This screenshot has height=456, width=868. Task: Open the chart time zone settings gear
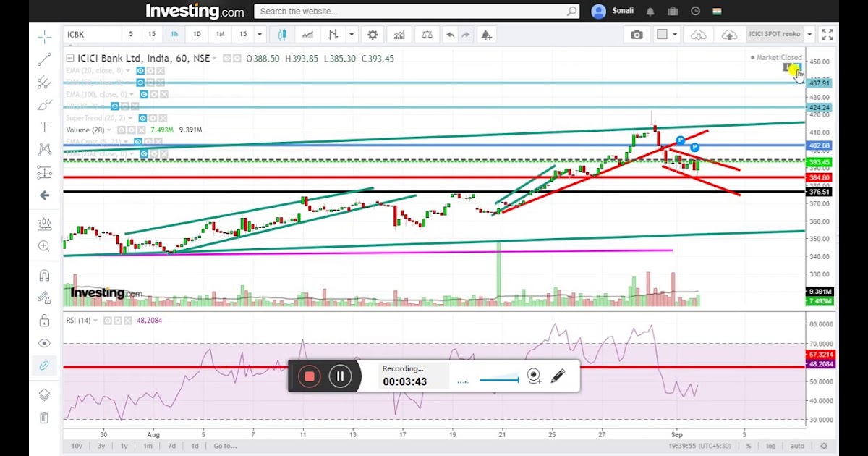823,446
